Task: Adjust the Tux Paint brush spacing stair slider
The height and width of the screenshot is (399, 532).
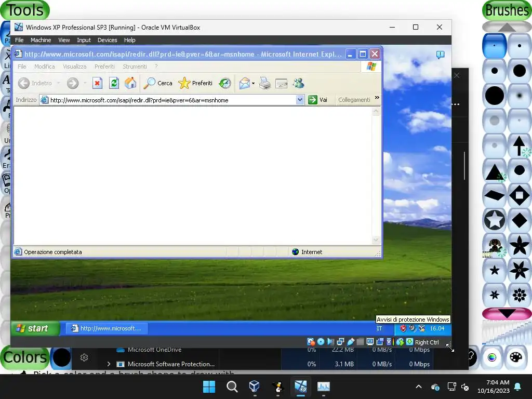Action: coord(507,332)
